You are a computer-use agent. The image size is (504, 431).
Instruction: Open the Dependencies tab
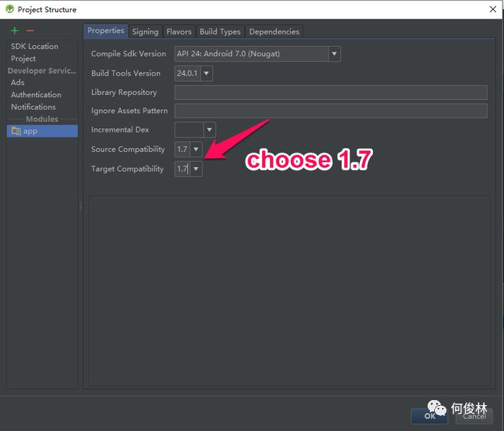(x=274, y=32)
